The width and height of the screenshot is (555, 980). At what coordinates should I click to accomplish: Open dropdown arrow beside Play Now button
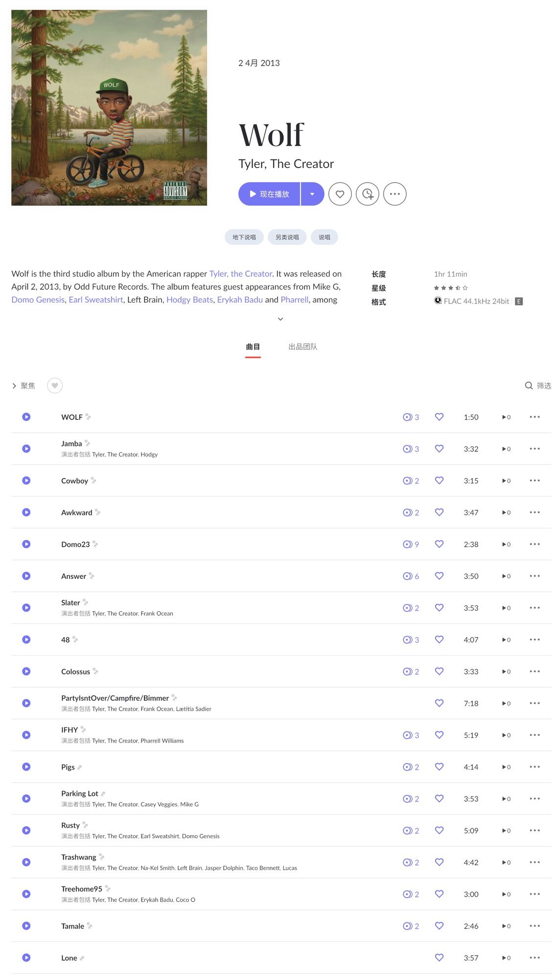pos(312,194)
